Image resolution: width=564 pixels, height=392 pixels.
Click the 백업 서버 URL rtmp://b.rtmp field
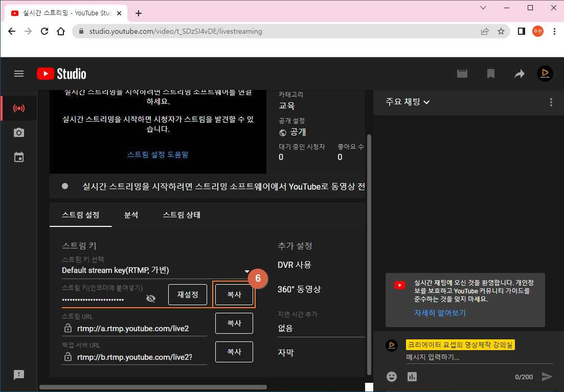(x=134, y=357)
